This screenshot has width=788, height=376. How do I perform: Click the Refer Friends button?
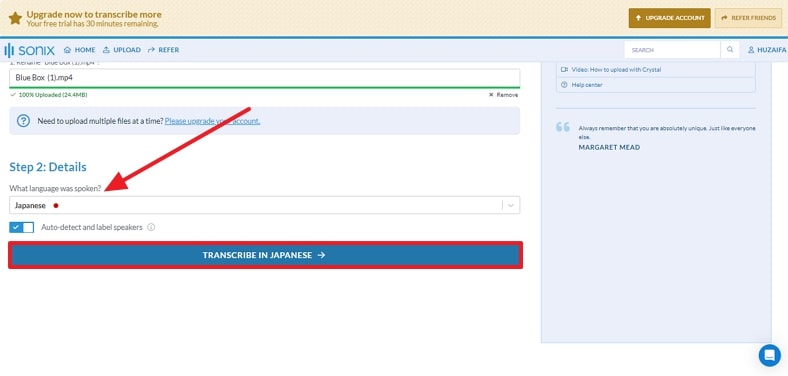click(748, 18)
